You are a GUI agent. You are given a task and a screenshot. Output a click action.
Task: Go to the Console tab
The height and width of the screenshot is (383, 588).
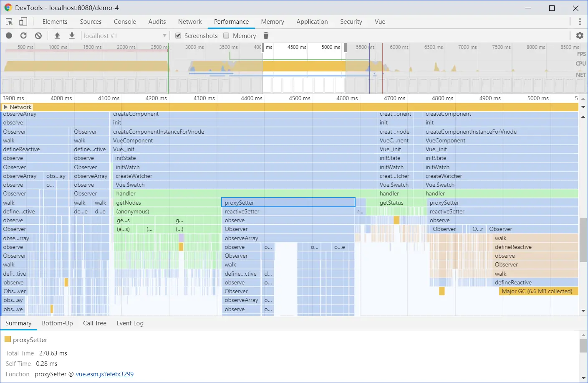[125, 22]
